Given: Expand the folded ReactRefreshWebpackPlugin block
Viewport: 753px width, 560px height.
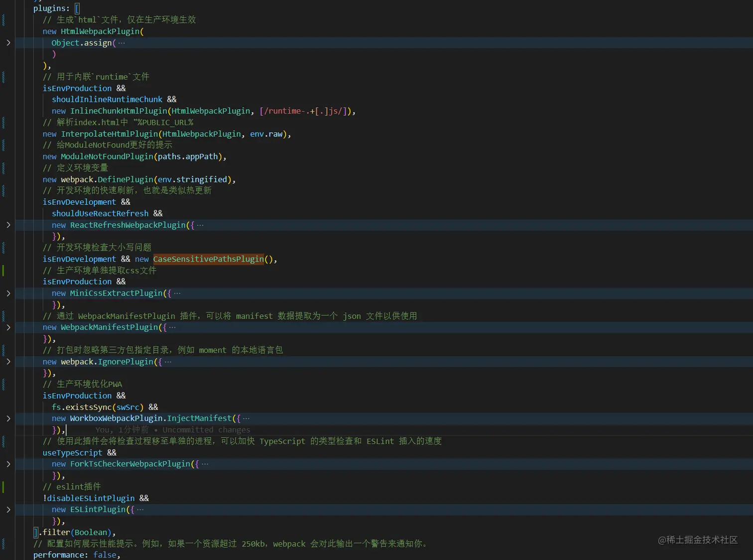Looking at the screenshot, I should [8, 225].
